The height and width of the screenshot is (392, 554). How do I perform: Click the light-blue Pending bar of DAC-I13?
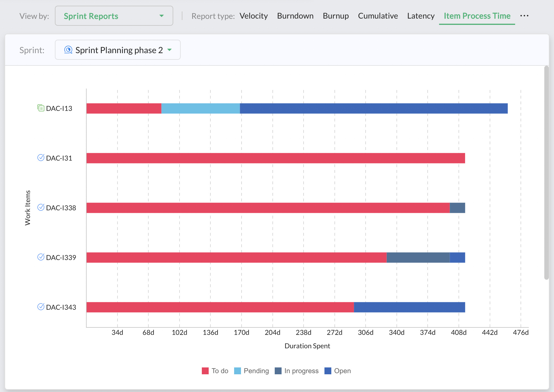pos(200,109)
